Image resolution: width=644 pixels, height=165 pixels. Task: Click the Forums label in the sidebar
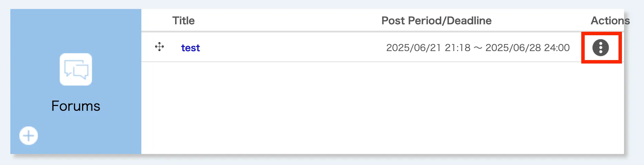(76, 106)
